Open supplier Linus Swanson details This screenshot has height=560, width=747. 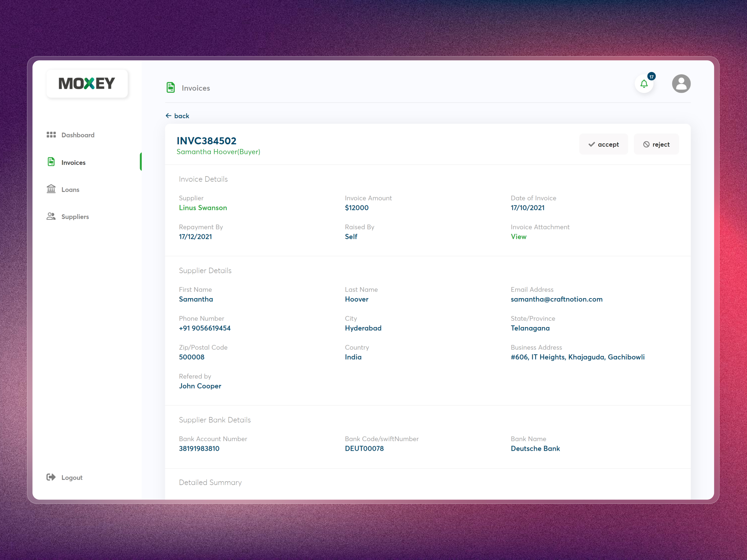[203, 208]
